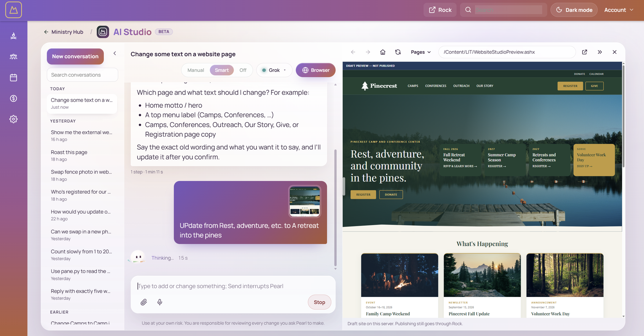Open the campfire dashboard sidebar icon
Viewport: 644px width, 336px height.
(14, 36)
